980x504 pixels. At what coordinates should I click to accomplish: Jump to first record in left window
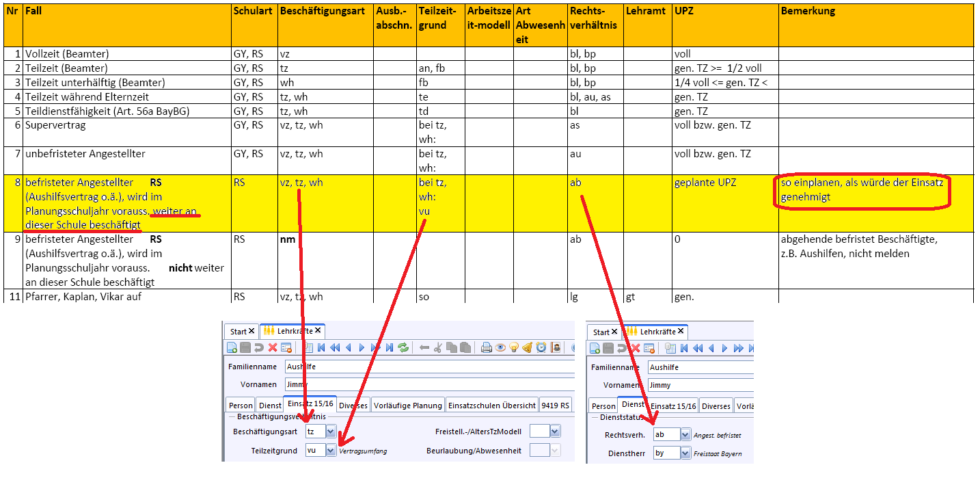coord(321,347)
